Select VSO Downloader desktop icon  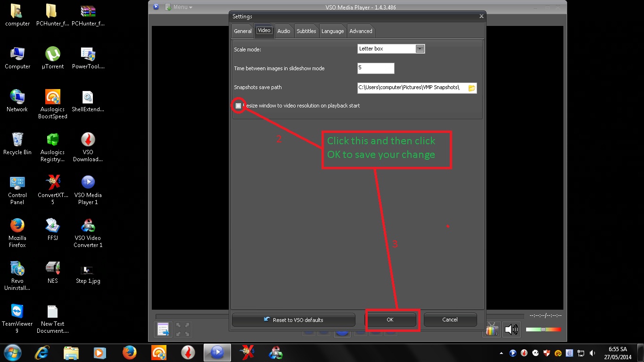(88, 147)
